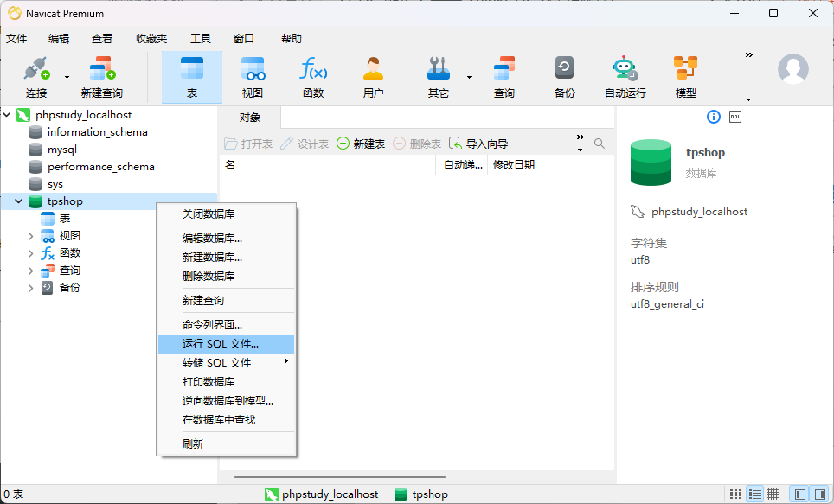Select the information_schema database

(98, 132)
